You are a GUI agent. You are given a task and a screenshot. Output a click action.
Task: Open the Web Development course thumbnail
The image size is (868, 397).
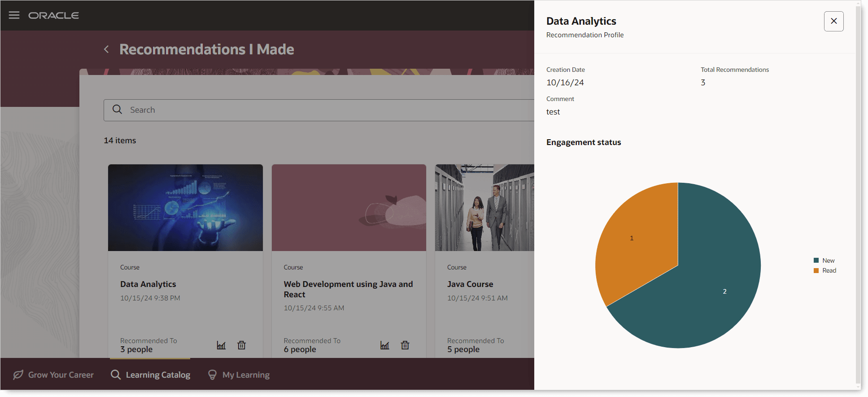coord(349,207)
